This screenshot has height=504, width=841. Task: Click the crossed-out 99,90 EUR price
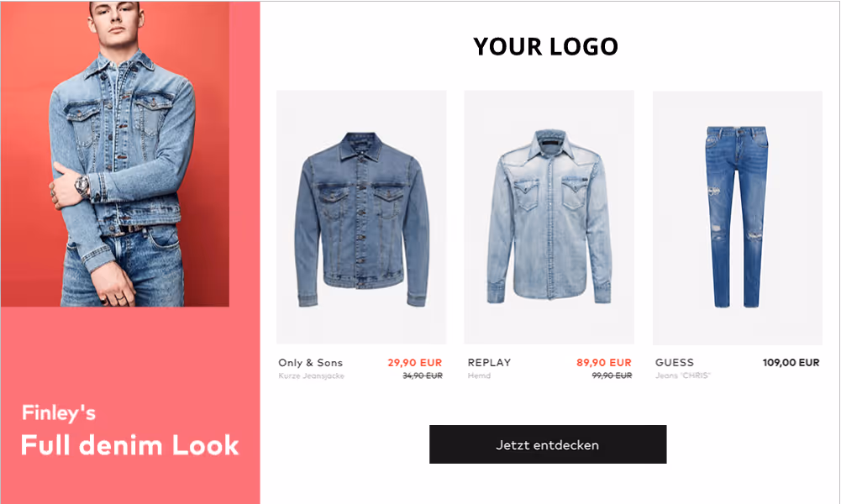click(x=612, y=375)
